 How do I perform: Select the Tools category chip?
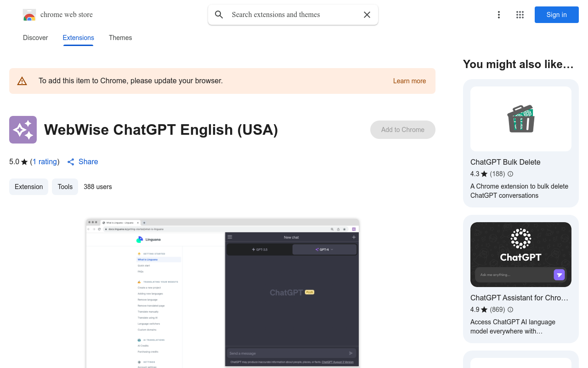tap(65, 187)
